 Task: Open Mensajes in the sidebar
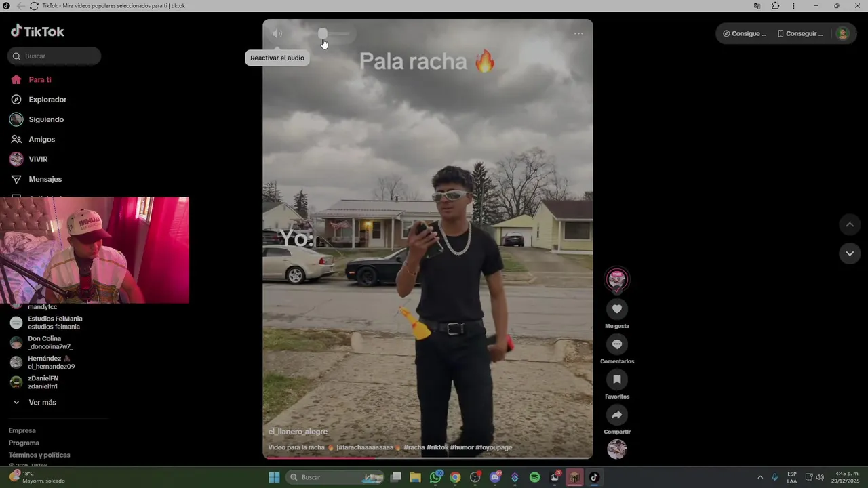tap(45, 179)
